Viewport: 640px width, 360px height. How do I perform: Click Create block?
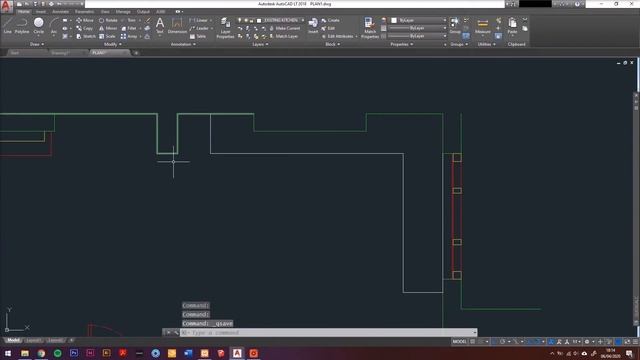[331, 20]
